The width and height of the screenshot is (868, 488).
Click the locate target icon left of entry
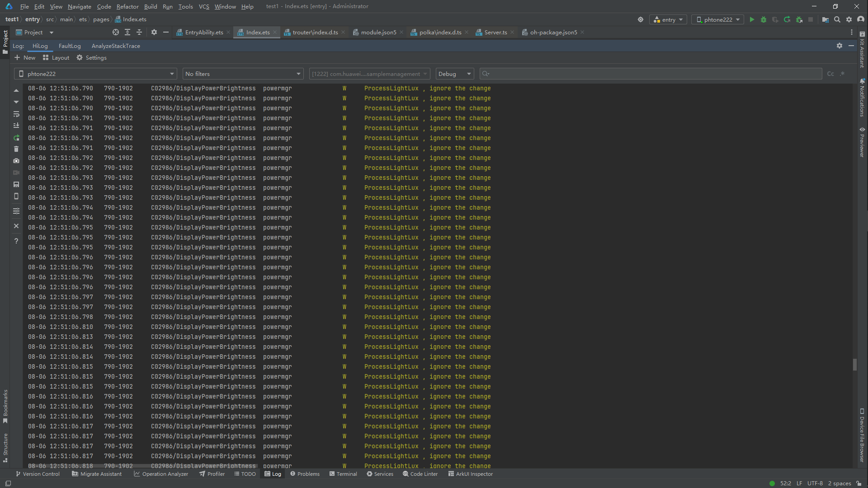point(641,19)
